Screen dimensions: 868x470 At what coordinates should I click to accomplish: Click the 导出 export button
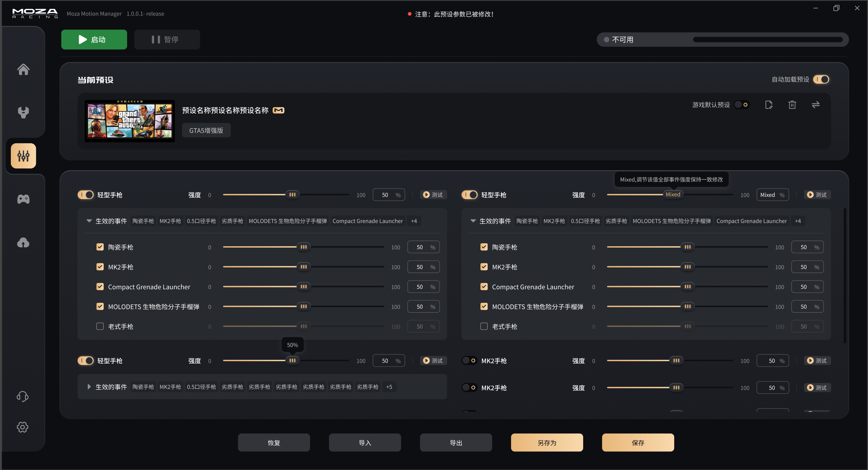click(456, 443)
